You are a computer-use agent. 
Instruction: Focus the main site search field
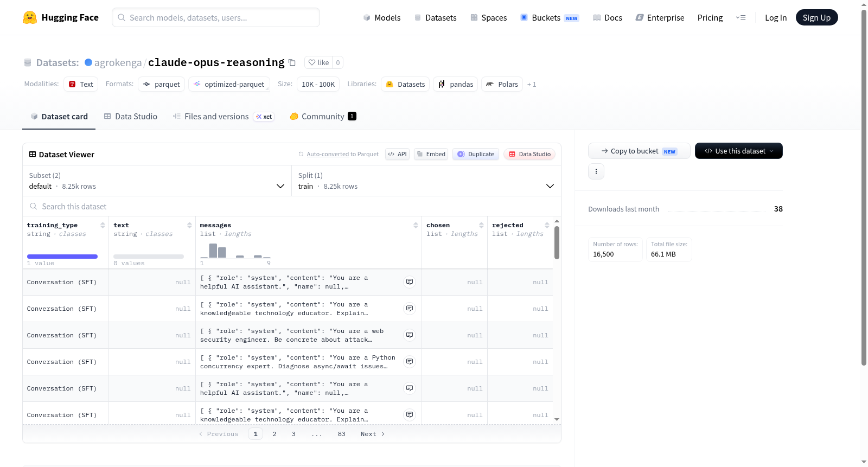coord(216,17)
